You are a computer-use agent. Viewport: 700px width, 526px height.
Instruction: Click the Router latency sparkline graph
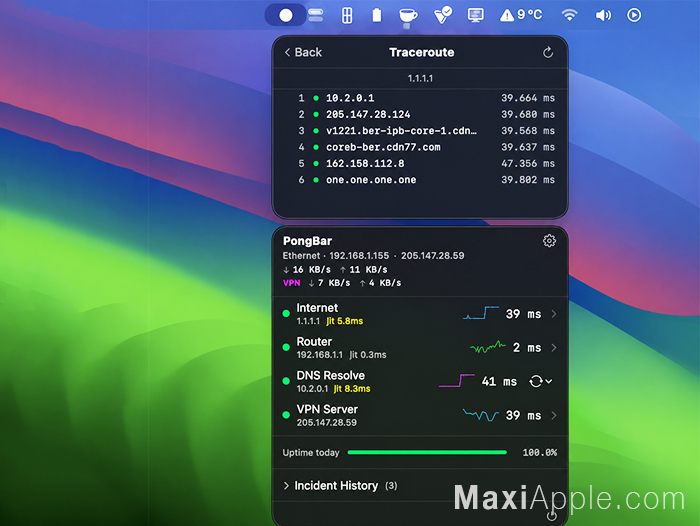click(488, 347)
